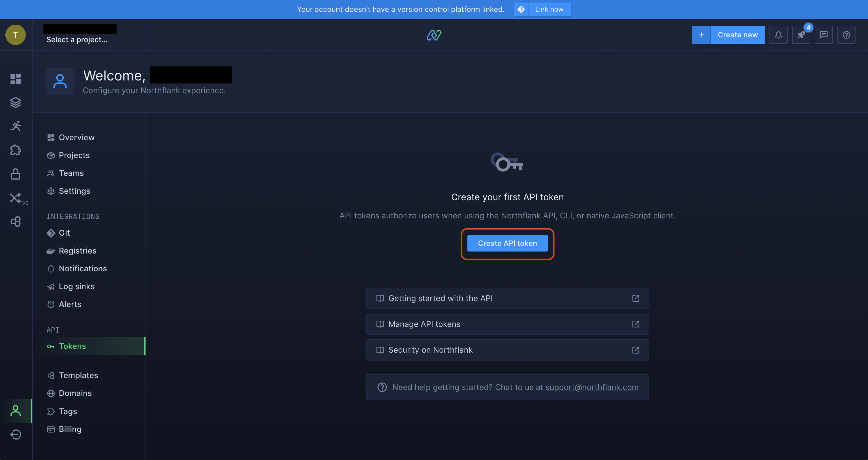Click Link now in top banner
The height and width of the screenshot is (460, 868).
tap(549, 9)
